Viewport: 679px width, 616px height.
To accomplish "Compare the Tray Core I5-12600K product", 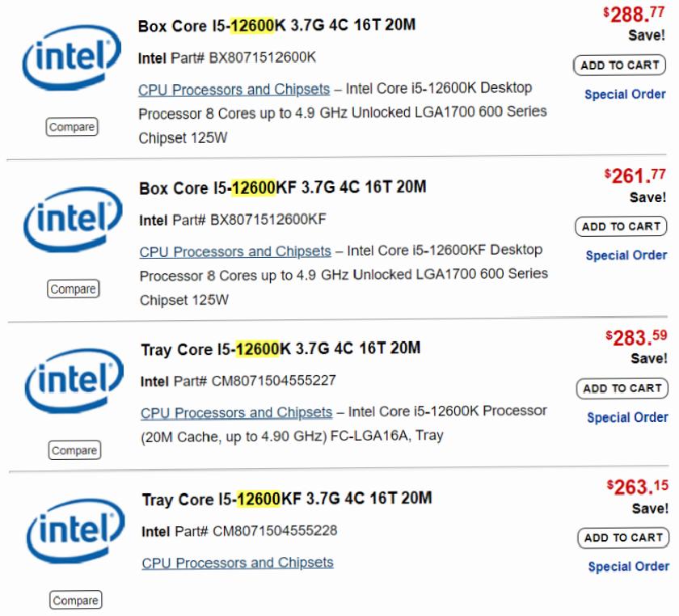I will click(74, 450).
